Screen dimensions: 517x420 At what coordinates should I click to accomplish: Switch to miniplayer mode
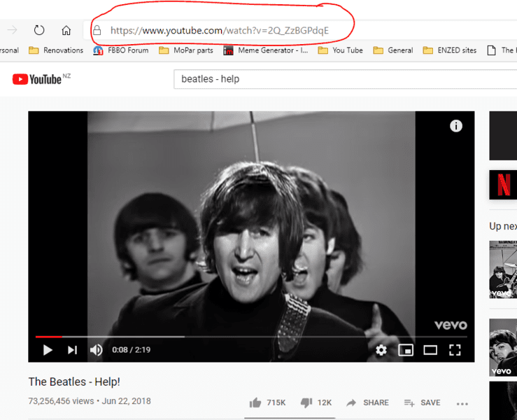coord(406,350)
